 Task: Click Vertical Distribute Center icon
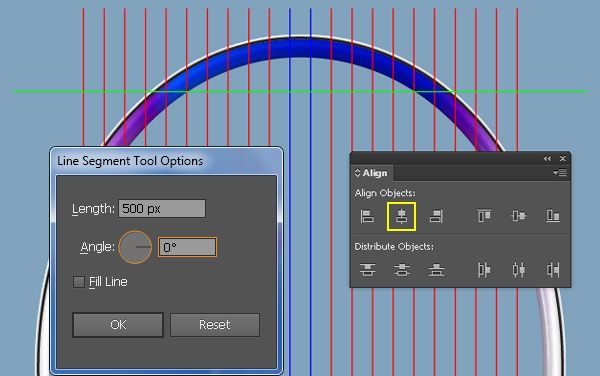[402, 270]
